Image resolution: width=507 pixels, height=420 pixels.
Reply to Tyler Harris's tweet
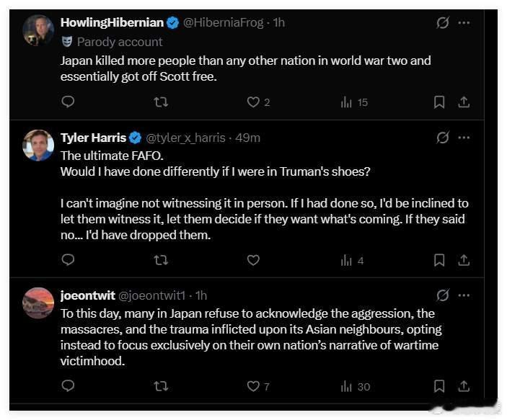[68, 260]
